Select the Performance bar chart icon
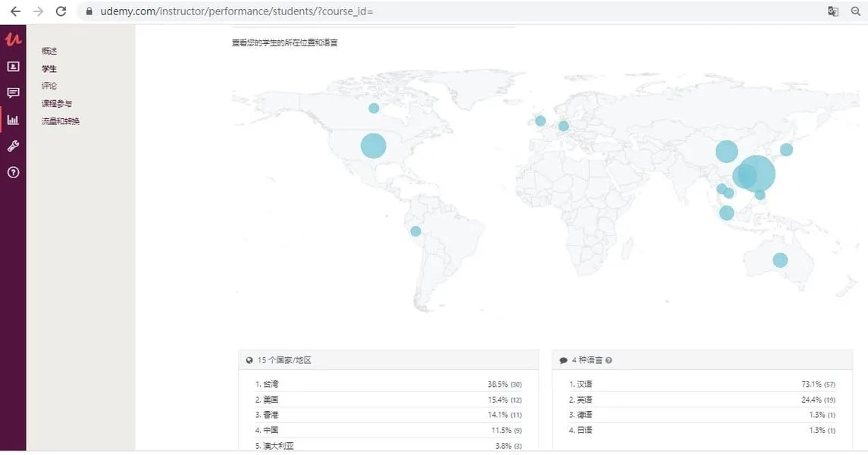 tap(13, 120)
